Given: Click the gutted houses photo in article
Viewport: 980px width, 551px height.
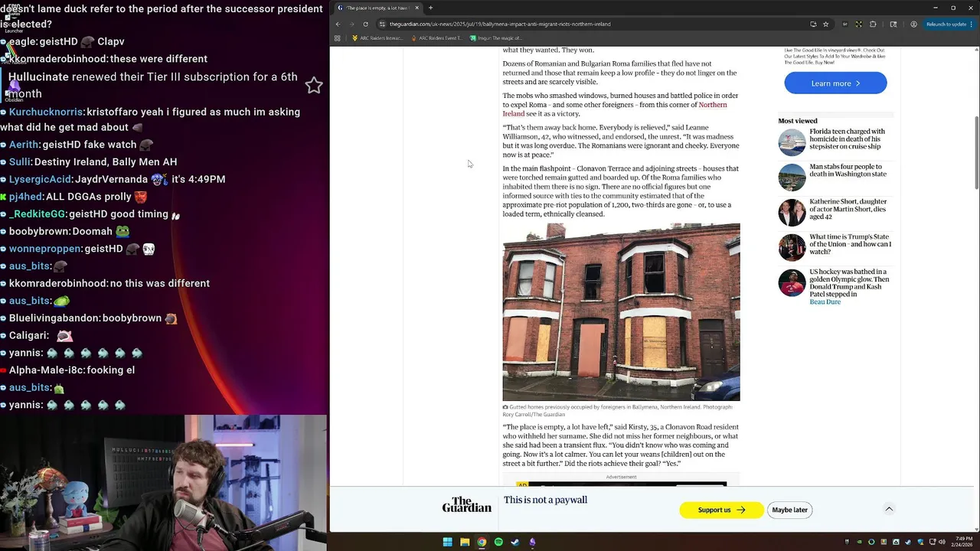Looking at the screenshot, I should tap(621, 312).
